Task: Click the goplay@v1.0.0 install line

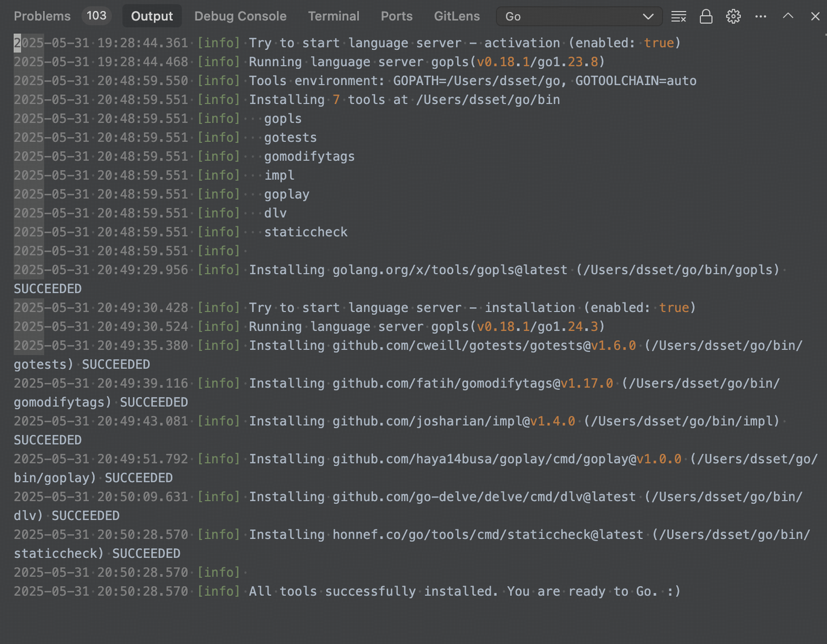Action: click(x=416, y=469)
